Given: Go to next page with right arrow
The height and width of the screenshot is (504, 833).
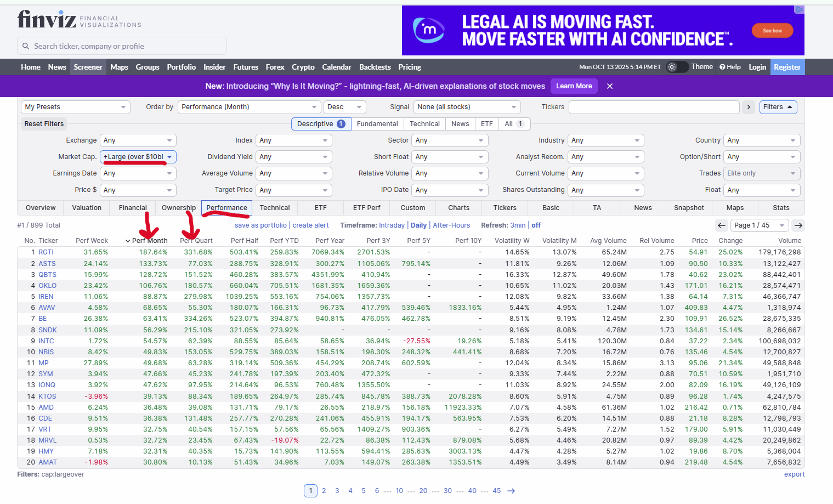Looking at the screenshot, I should pyautogui.click(x=798, y=225).
